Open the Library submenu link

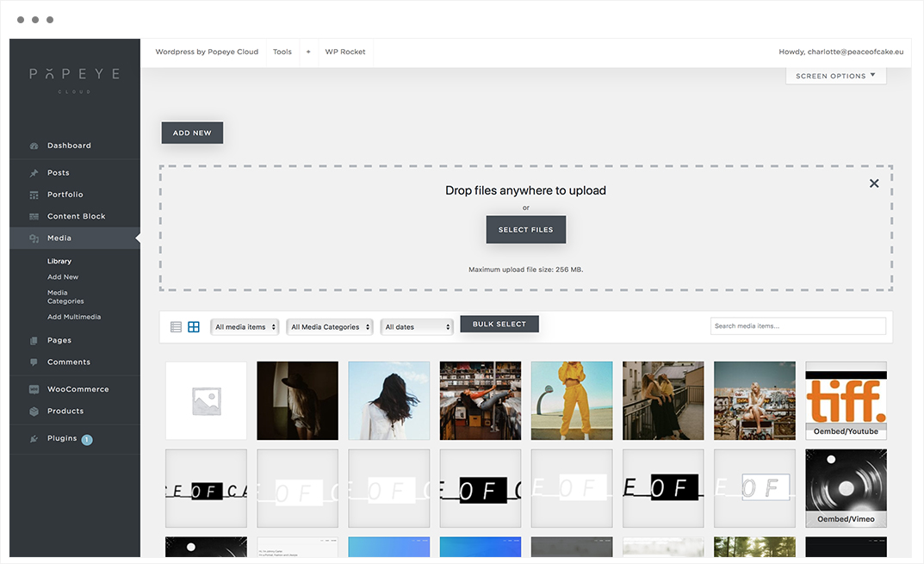[x=59, y=261]
